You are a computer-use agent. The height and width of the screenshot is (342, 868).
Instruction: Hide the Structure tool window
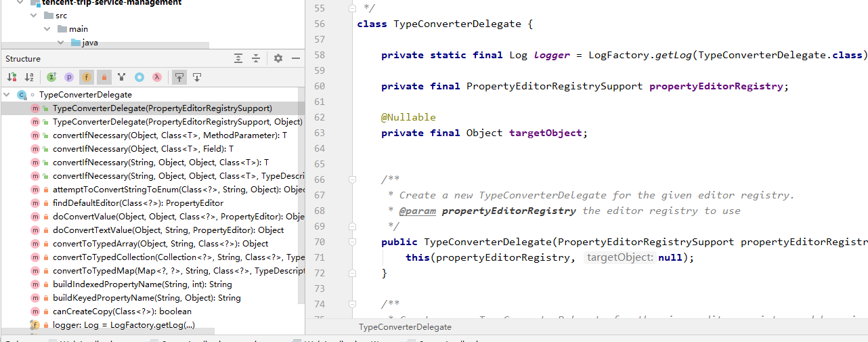(x=296, y=59)
